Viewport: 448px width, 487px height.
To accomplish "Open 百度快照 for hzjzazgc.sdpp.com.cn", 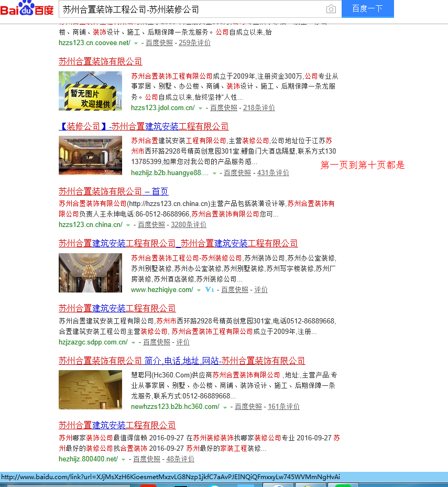I will coord(157,342).
